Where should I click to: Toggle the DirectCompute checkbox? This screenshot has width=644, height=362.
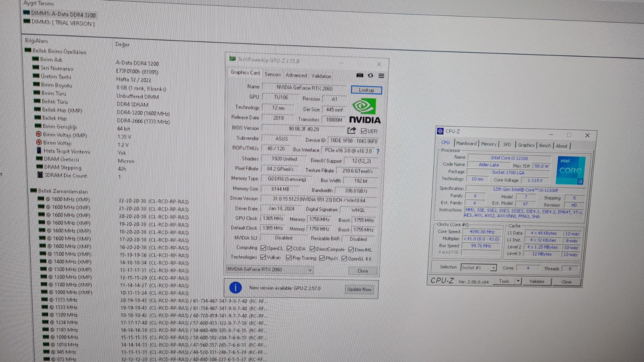click(313, 249)
